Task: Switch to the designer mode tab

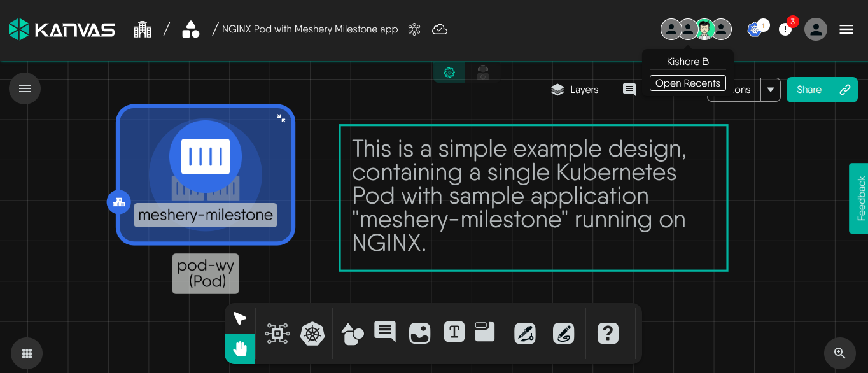Action: [449, 73]
